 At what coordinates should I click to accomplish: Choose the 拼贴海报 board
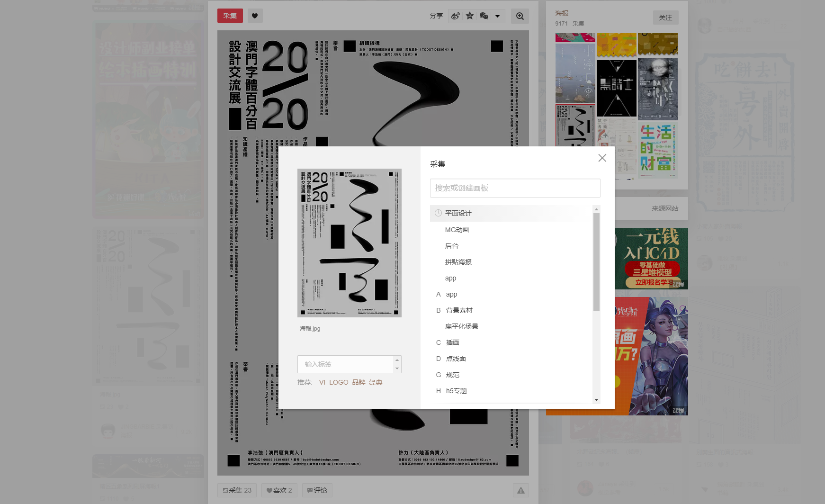click(x=511, y=262)
